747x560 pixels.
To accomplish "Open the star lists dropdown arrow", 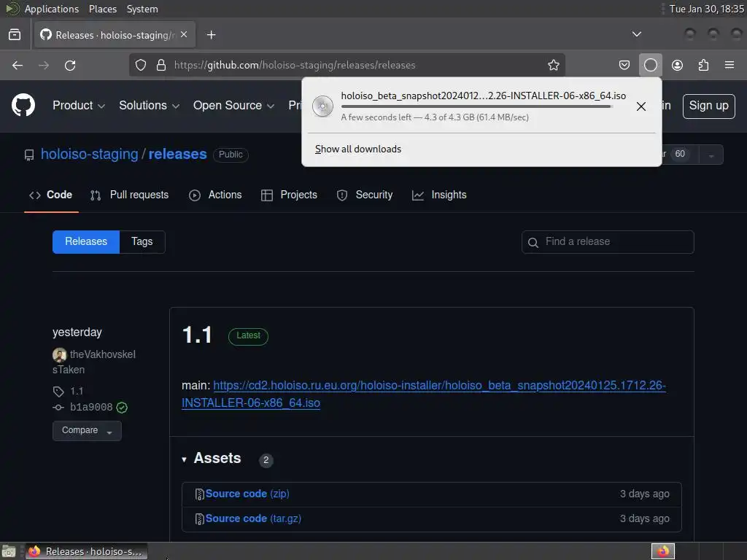I will pyautogui.click(x=711, y=155).
